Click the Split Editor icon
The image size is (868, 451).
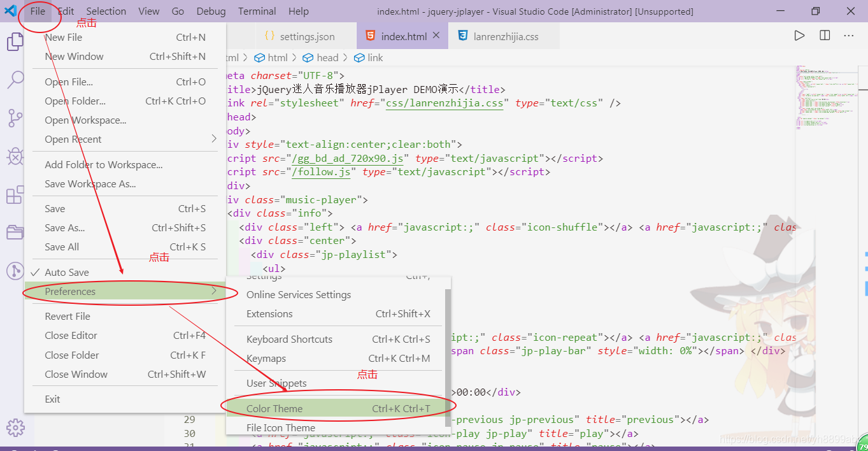point(825,36)
